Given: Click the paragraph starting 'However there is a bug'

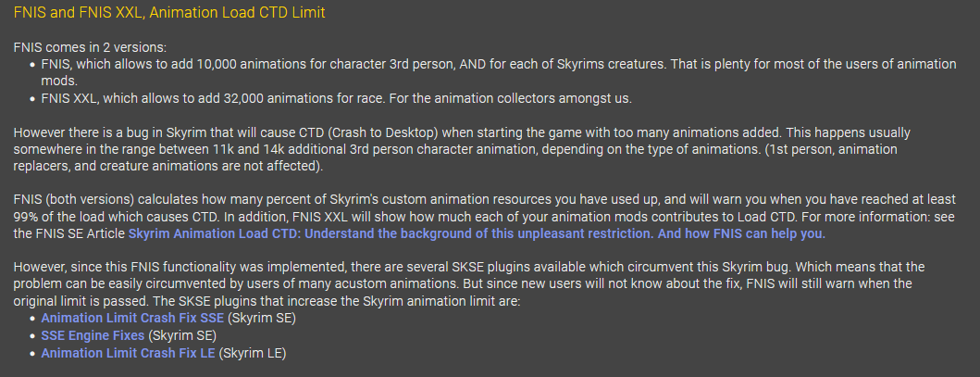Looking at the screenshot, I should (x=462, y=149).
